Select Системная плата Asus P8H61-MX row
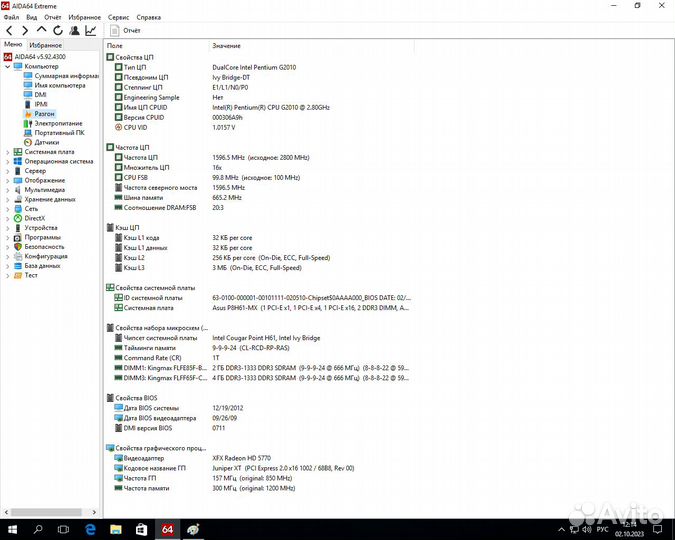The height and width of the screenshot is (540, 675). coord(258,308)
